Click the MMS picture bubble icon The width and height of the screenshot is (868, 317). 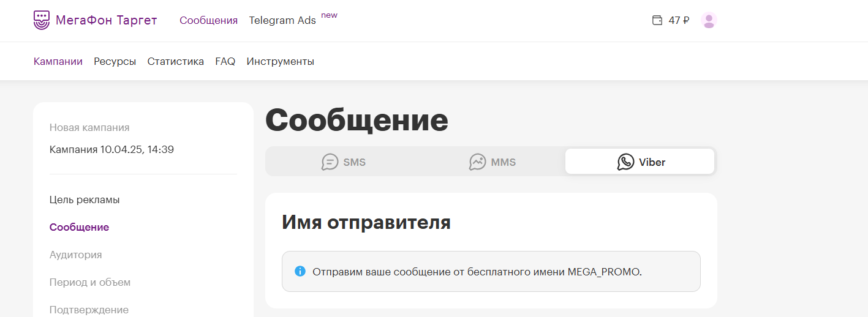point(477,162)
